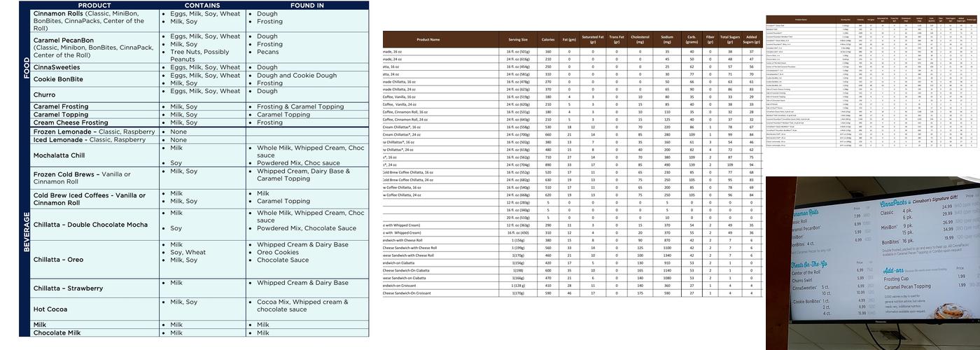Select Chillatta – Double Chocolate Mocha
The width and height of the screenshot is (980, 350).
pyautogui.click(x=91, y=225)
